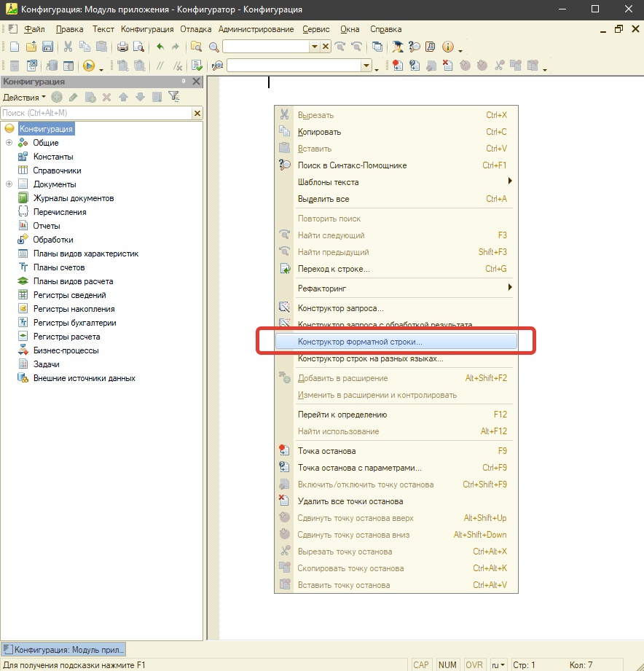Click the configuration tree window icon with blue X
The width and height of the screenshot is (644, 671).
click(x=31, y=66)
